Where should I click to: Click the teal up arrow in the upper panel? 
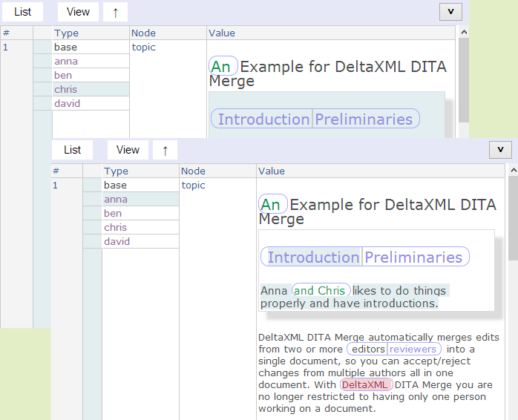pos(115,12)
